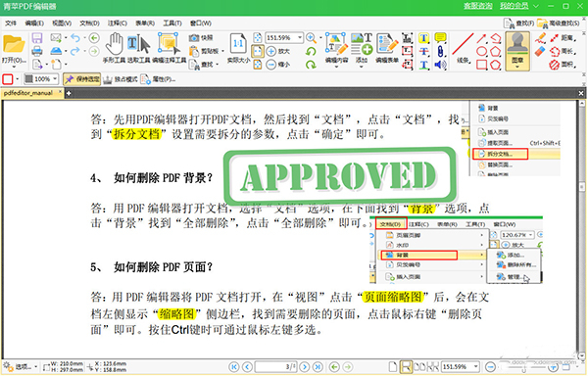Open the Document (文档) menu
This screenshot has height=376, width=588.
click(x=89, y=23)
